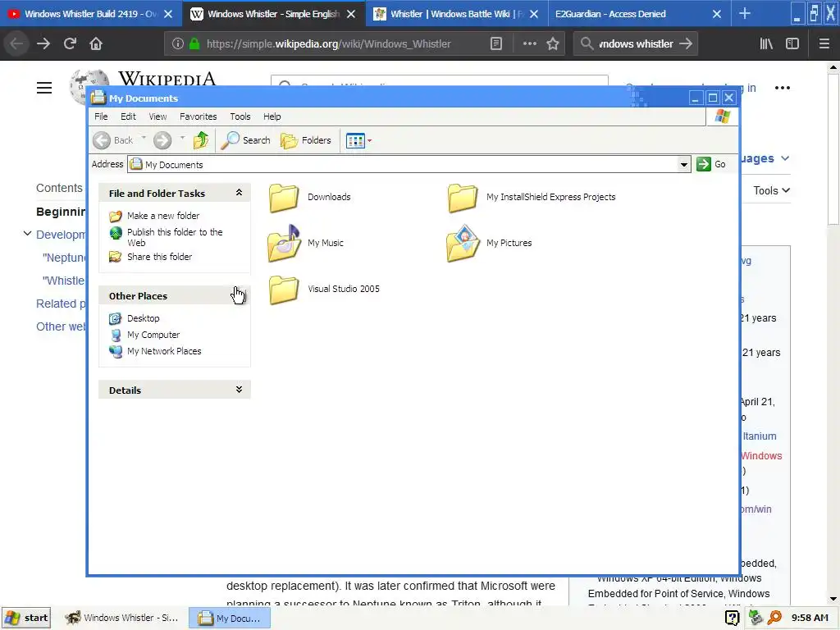Viewport: 840px width, 630px height.
Task: Select the My Pictures folder icon
Action: click(x=463, y=243)
